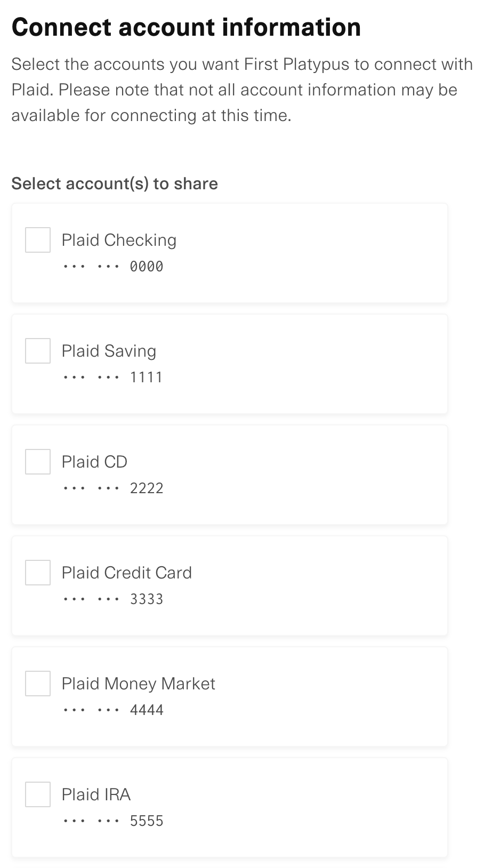
Task: Click the Plaid Checking account name
Action: tap(119, 240)
